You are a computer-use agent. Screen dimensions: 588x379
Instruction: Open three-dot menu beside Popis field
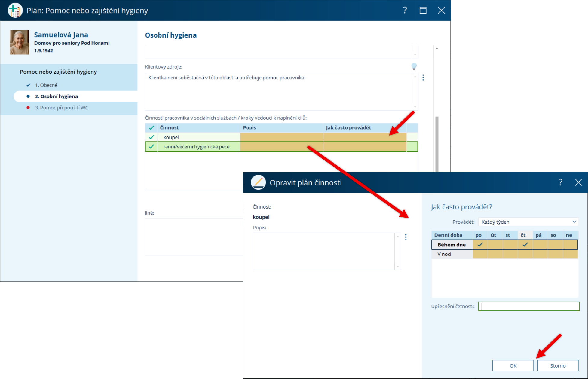(406, 237)
